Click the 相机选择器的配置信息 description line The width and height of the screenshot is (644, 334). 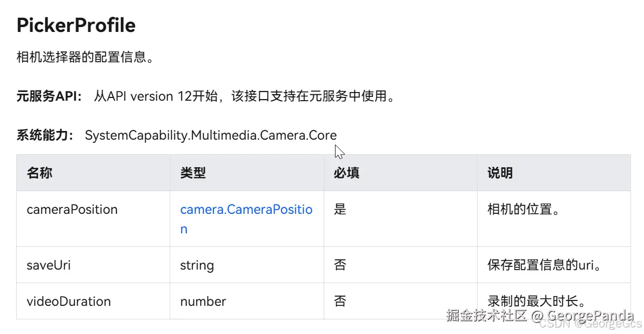[85, 57]
